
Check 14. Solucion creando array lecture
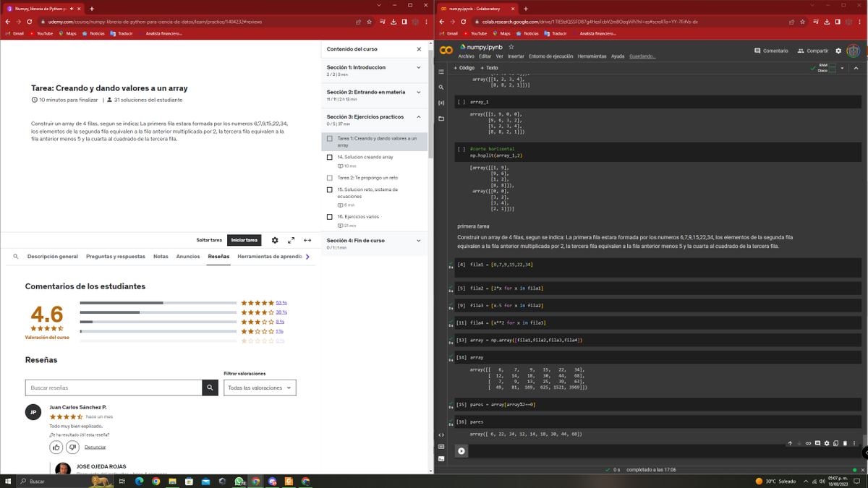pos(330,157)
